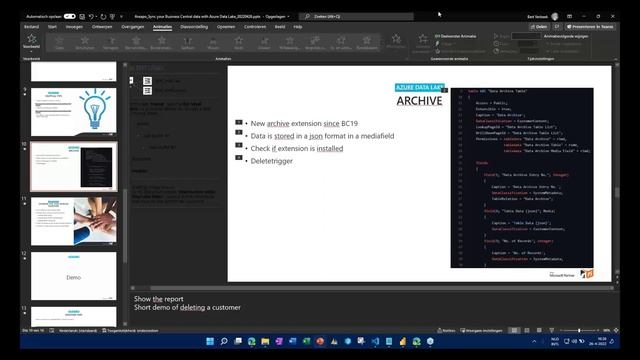Open the comments pane icon
The height and width of the screenshot is (360, 640).
pyautogui.click(x=557, y=27)
